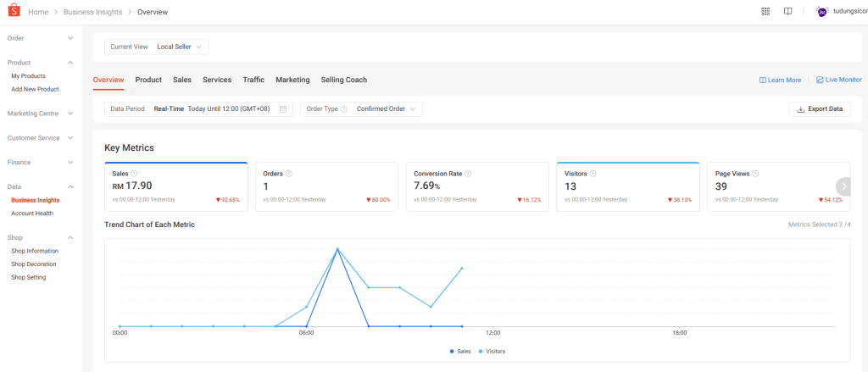
Task: Expand the Finance sidebar section
Action: (41, 162)
